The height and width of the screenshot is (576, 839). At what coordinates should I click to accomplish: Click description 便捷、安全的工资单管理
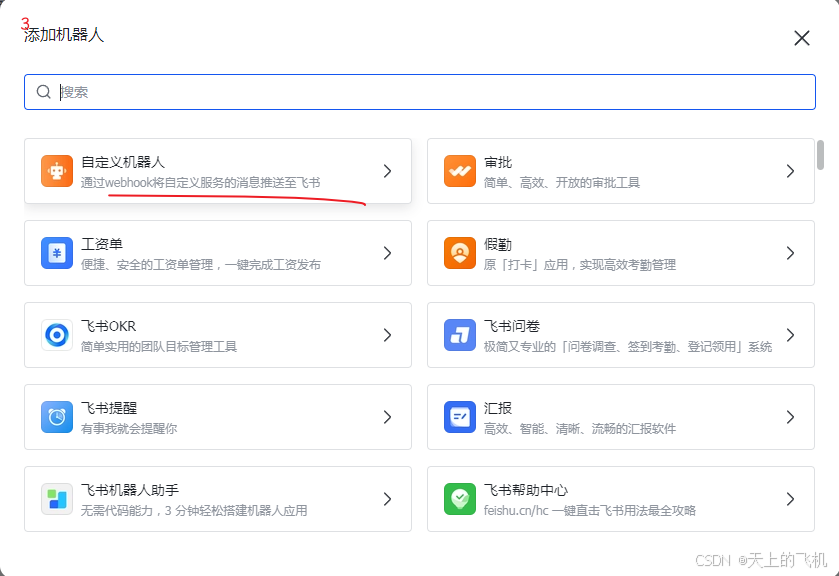point(201,264)
